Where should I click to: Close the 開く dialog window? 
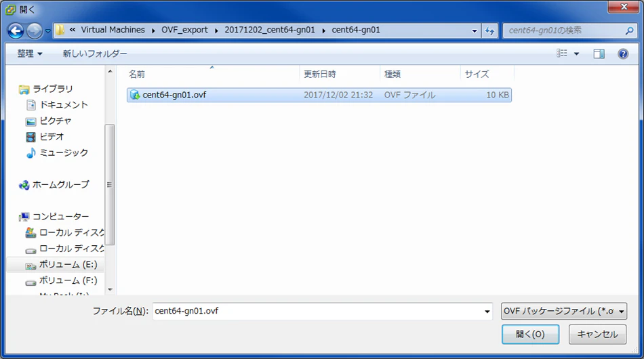point(623,7)
